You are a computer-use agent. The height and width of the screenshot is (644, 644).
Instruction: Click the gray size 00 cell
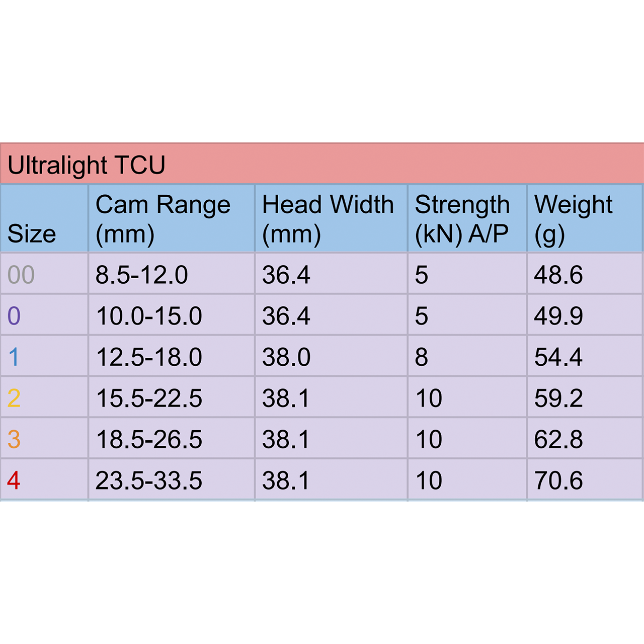pos(21,275)
